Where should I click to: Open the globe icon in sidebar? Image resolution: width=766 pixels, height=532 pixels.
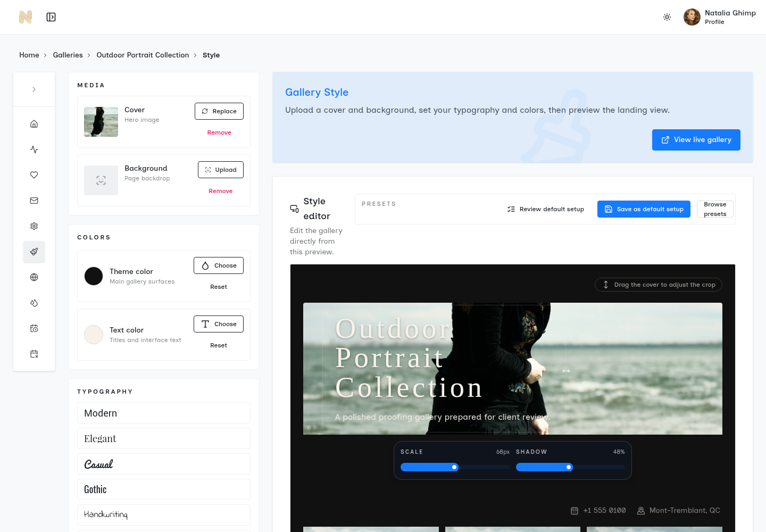pos(34,277)
